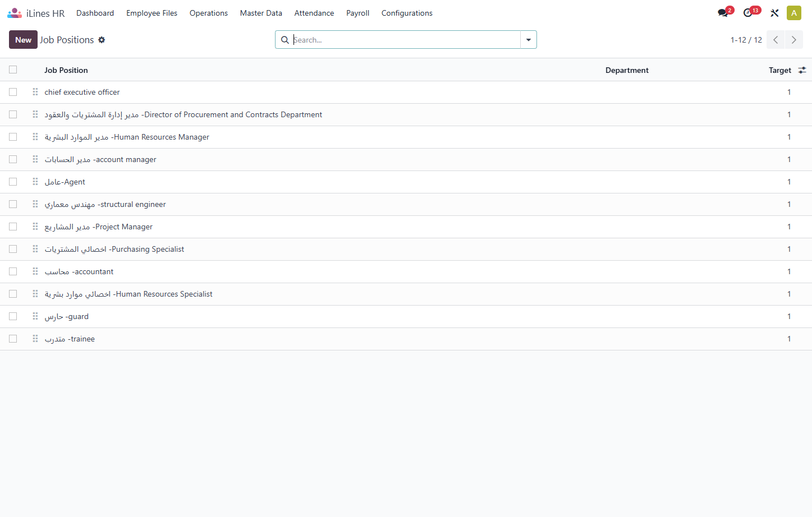Go to the Dashboard menu
Viewport: 812px width, 517px height.
(95, 13)
